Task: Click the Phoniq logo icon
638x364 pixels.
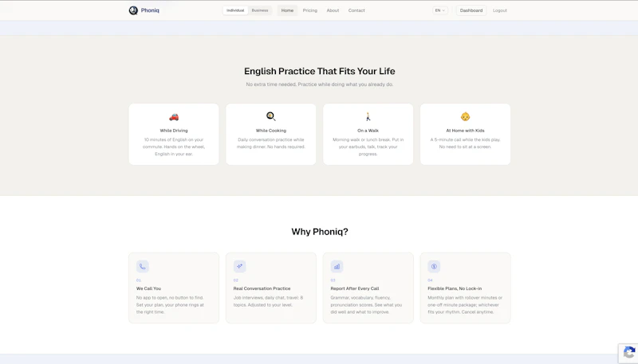Action: coord(133,10)
